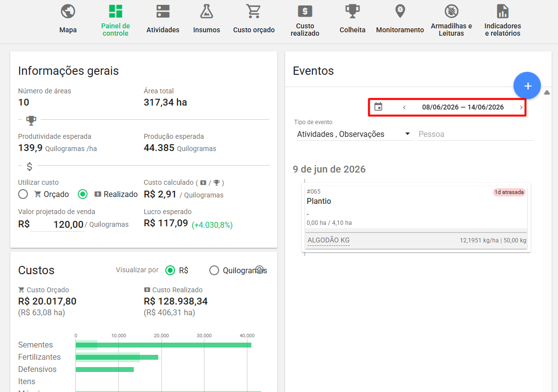Viewport: 558px width, 392px height.
Task: Click the Defensivos category label
Action: pyautogui.click(x=37, y=369)
